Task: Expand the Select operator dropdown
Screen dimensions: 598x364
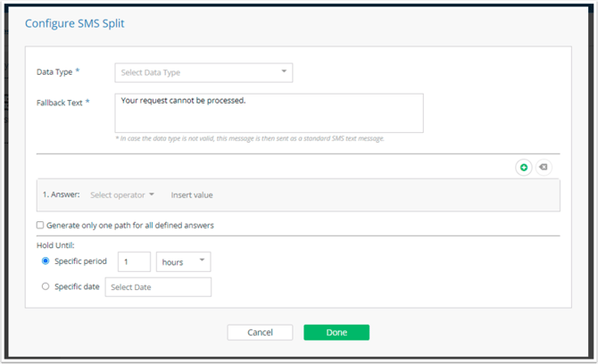Action: point(122,194)
